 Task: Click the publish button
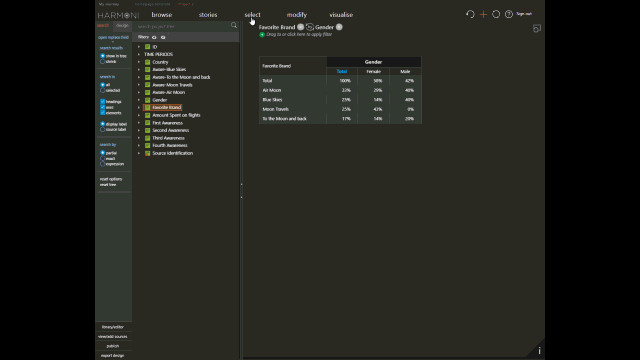(x=113, y=346)
